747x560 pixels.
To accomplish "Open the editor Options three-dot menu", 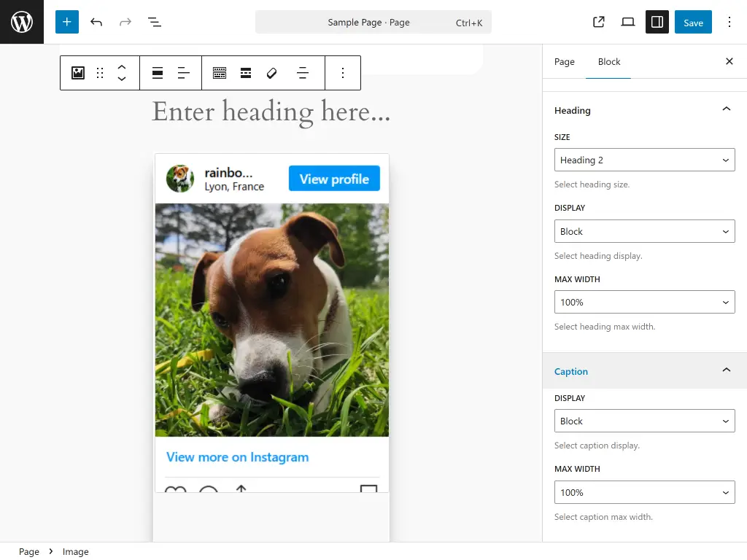I will (729, 22).
